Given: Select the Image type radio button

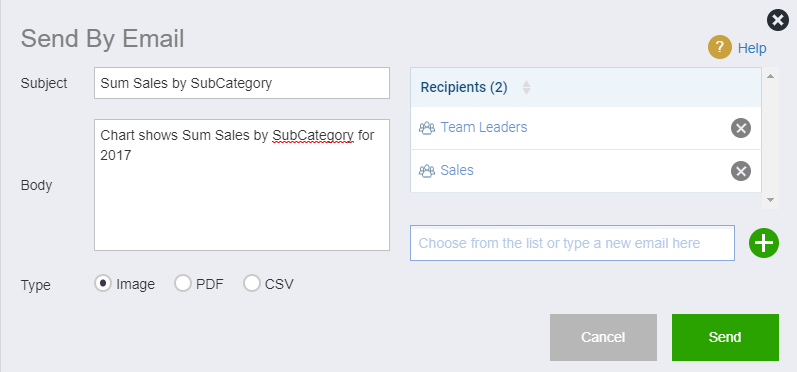Looking at the screenshot, I should 103,284.
